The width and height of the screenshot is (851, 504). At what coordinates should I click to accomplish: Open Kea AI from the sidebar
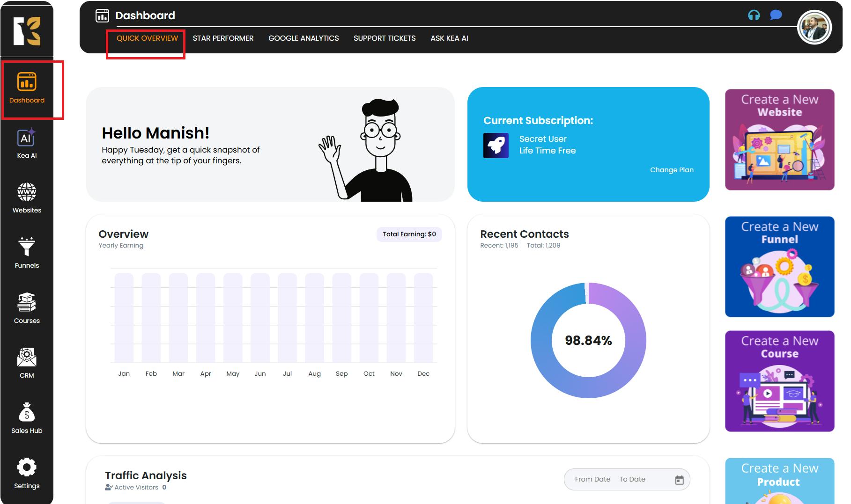27,139
